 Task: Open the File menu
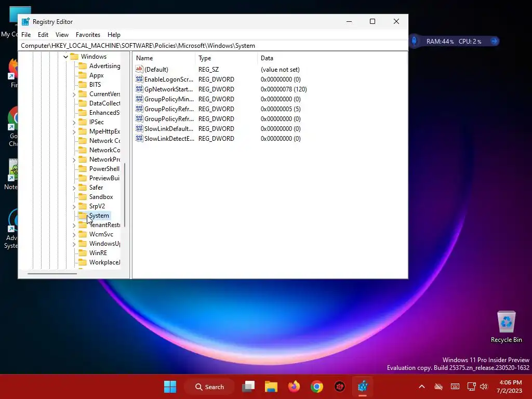[x=26, y=35]
